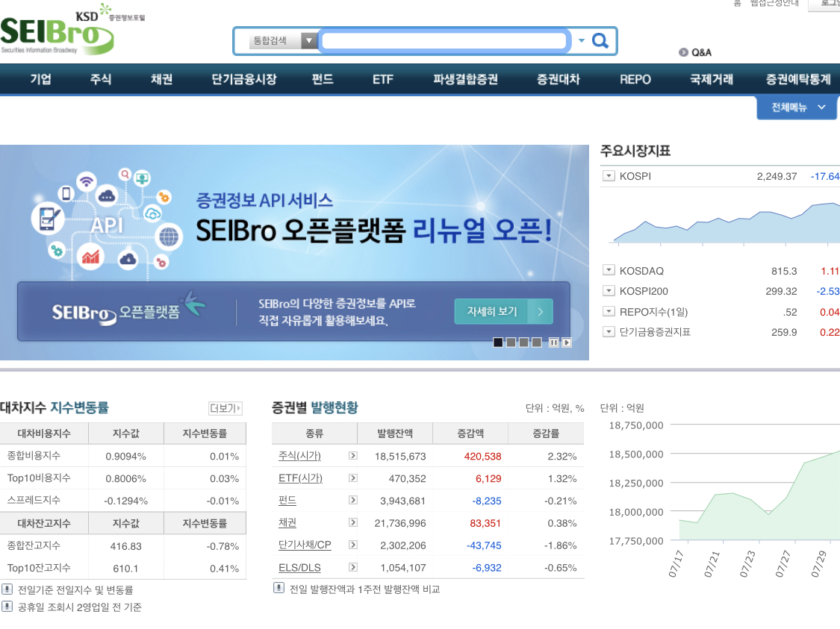Viewport: 840px width, 629px height.
Task: Click info icon beside 전일기준 전일지수 note
Action: (7, 589)
